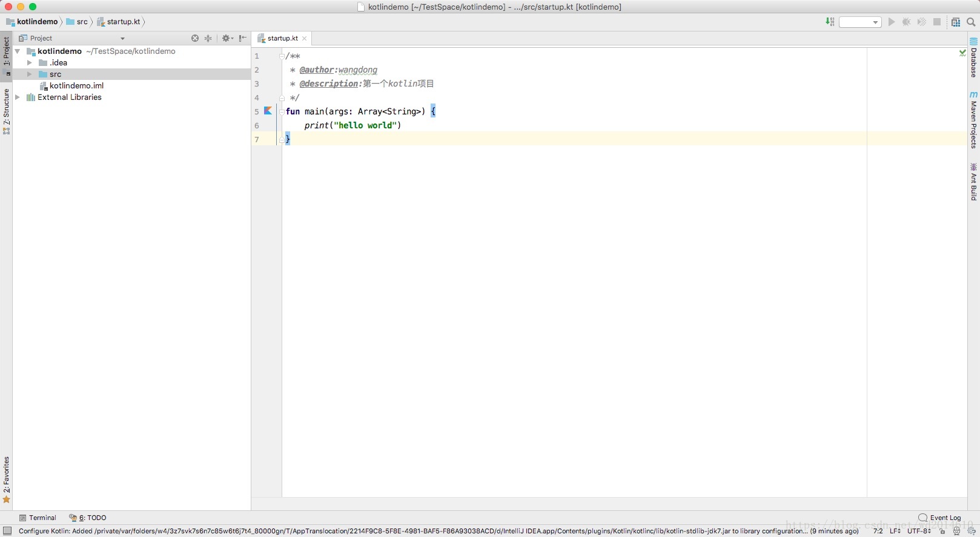Open the 6: TODO tool window

(88, 518)
